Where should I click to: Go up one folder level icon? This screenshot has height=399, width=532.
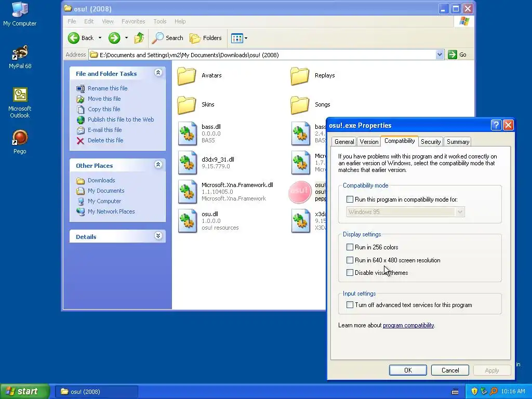click(139, 38)
